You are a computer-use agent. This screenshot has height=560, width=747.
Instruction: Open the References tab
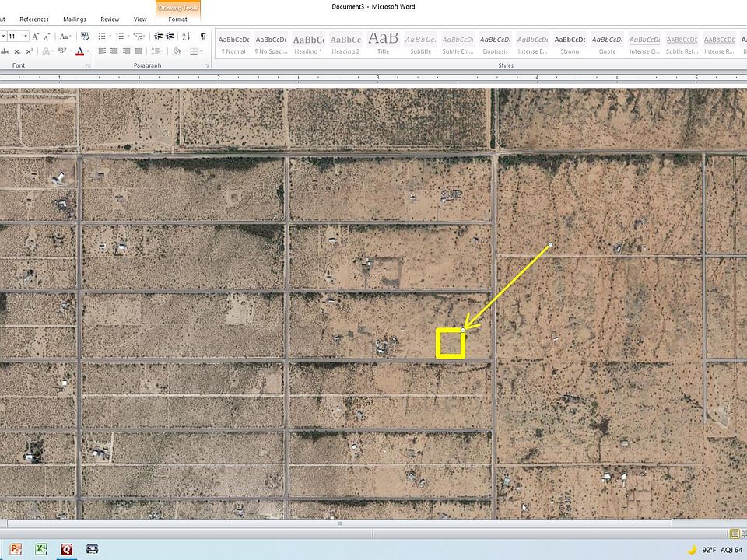coord(33,19)
